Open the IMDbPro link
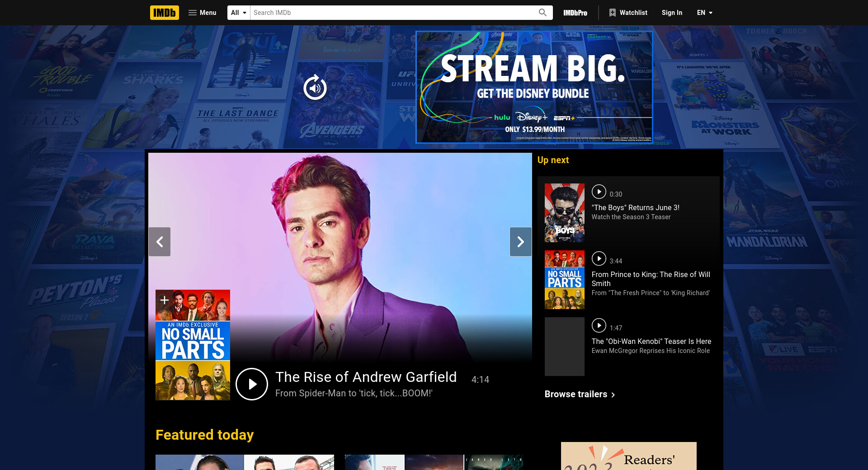 click(575, 13)
